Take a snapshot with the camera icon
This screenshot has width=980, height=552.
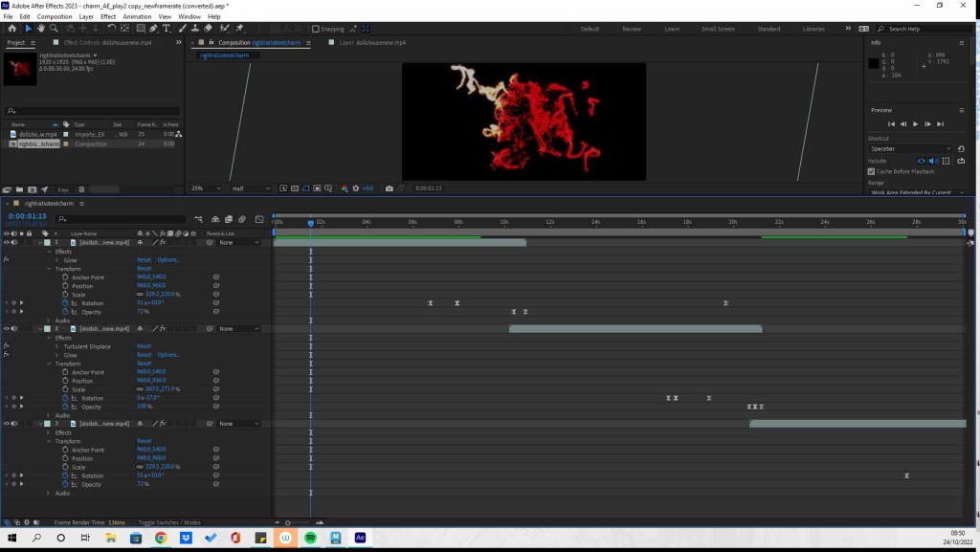click(390, 188)
